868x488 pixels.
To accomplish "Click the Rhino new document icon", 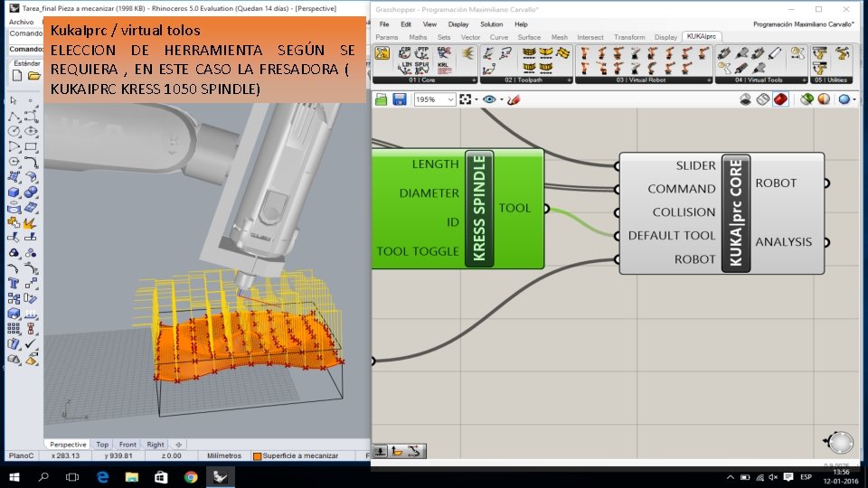I will click(16, 76).
